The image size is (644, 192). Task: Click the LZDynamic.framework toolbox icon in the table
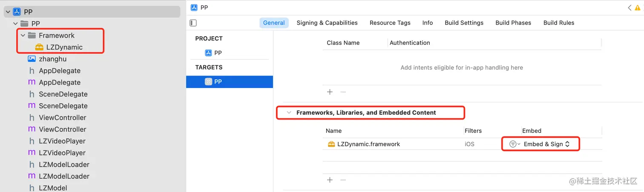click(331, 144)
